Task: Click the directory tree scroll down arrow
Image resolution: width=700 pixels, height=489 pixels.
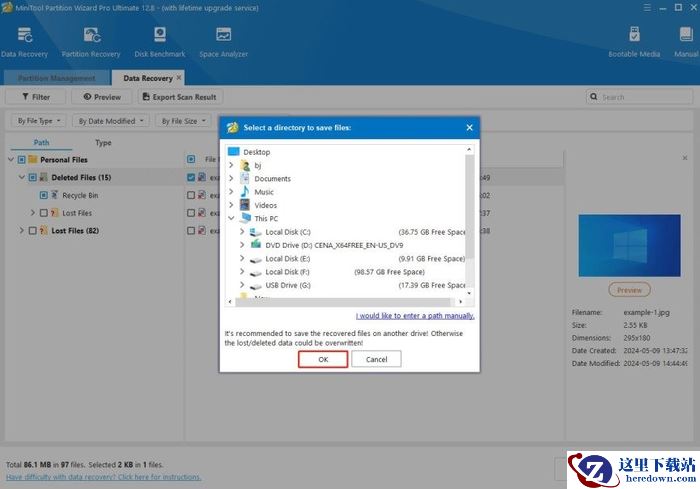Action: tap(469, 293)
